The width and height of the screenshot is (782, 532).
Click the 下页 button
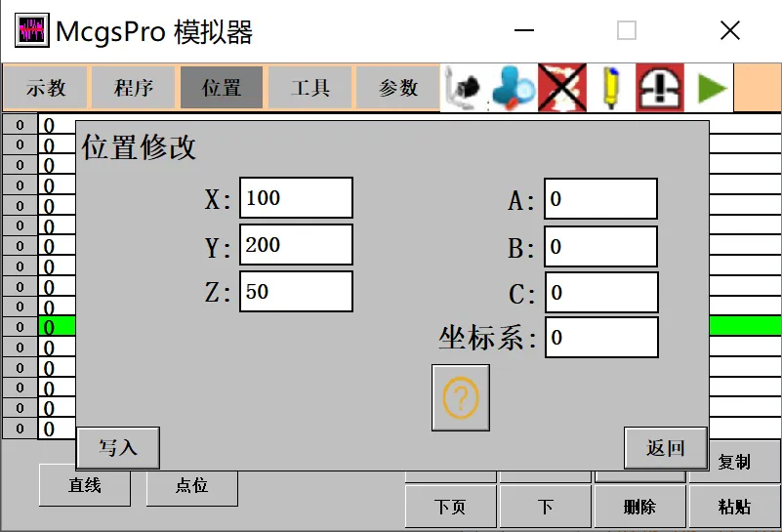[450, 507]
